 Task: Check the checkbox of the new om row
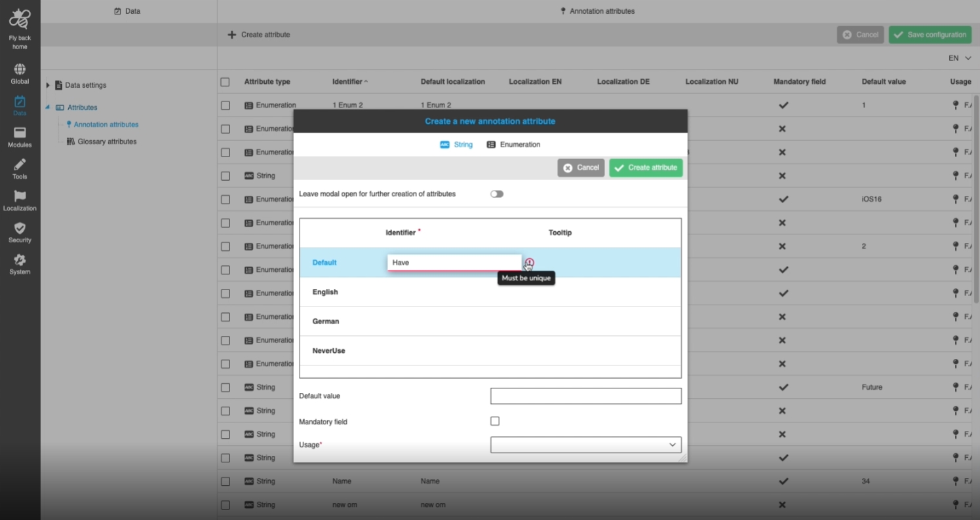pos(225,505)
